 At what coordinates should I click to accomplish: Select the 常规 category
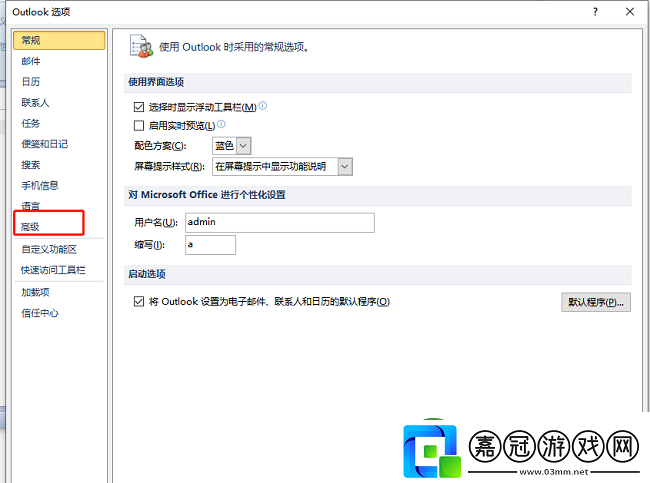click(59, 40)
